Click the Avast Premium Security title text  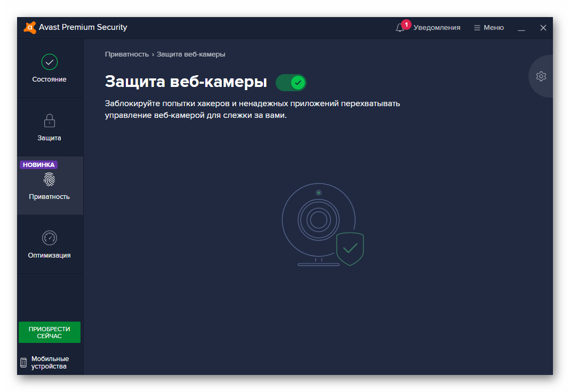pyautogui.click(x=83, y=27)
